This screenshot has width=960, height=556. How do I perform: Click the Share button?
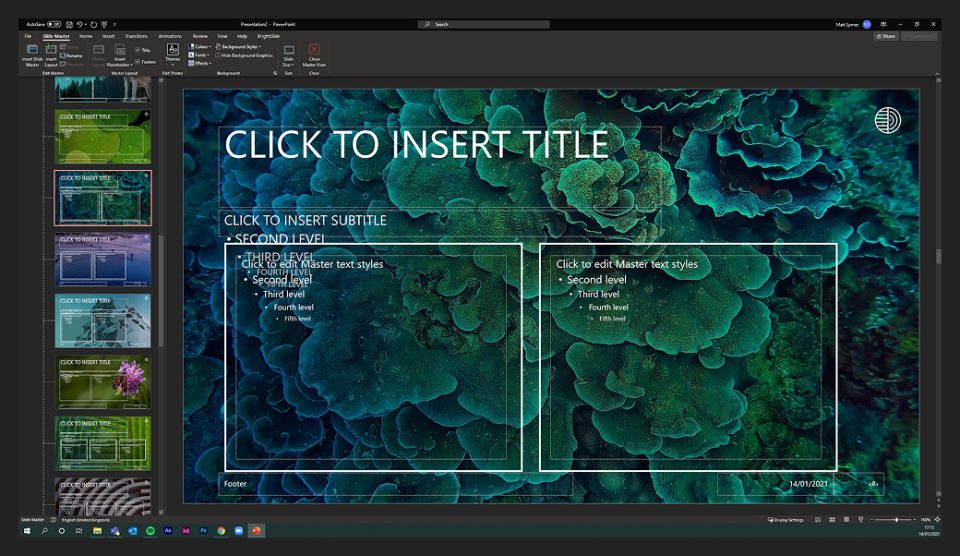pos(884,36)
